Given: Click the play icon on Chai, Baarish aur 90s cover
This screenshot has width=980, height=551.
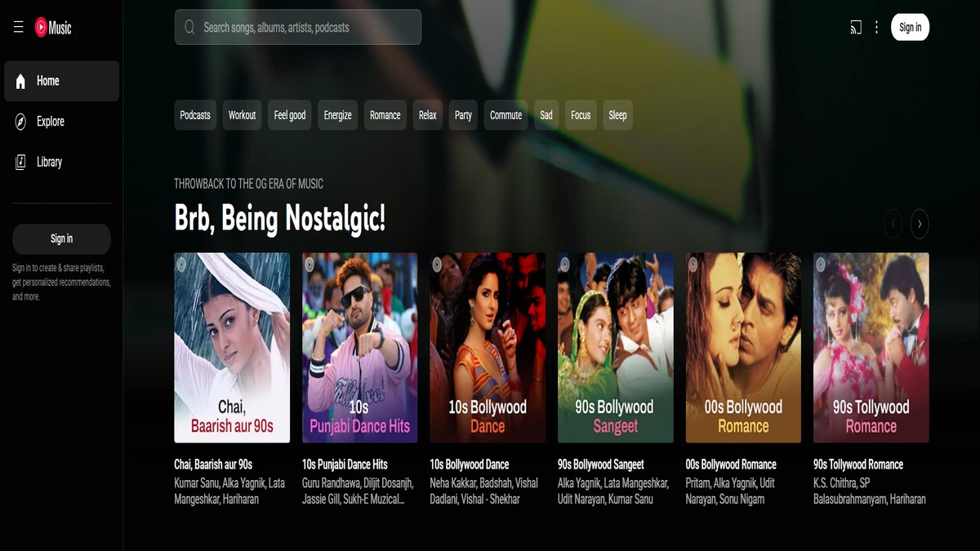Looking at the screenshot, I should click(182, 264).
